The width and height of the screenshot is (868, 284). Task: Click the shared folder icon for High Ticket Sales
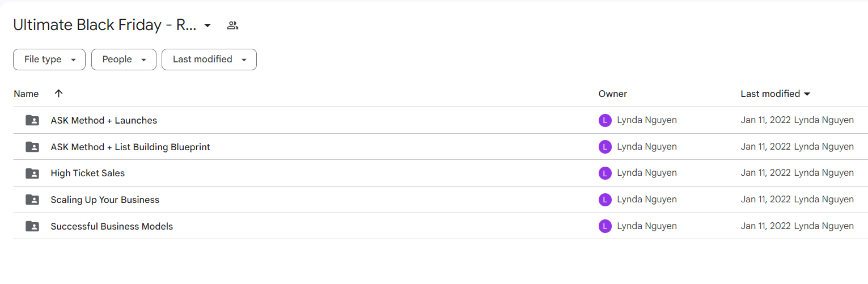pyautogui.click(x=32, y=173)
